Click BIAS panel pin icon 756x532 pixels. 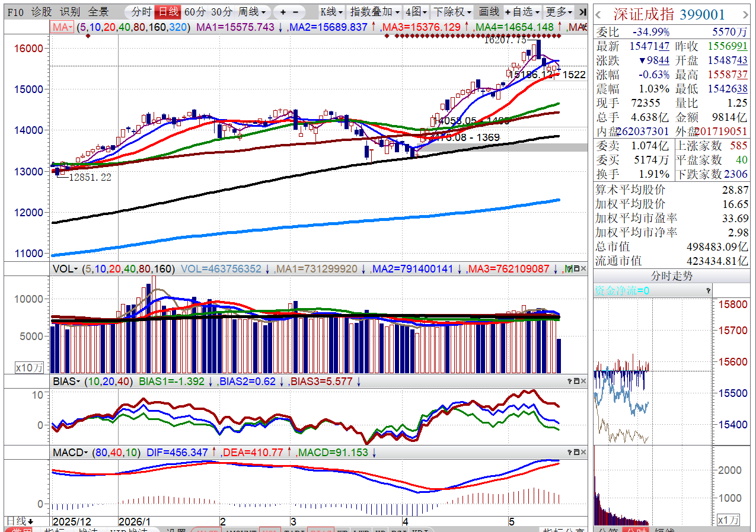click(x=570, y=382)
